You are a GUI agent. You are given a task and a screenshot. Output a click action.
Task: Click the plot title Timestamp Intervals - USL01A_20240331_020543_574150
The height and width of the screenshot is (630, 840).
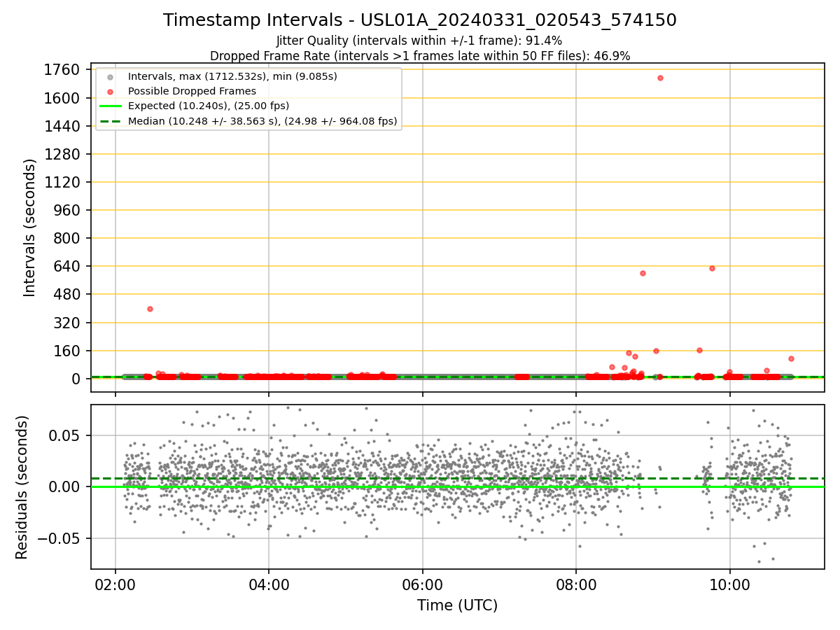point(420,20)
